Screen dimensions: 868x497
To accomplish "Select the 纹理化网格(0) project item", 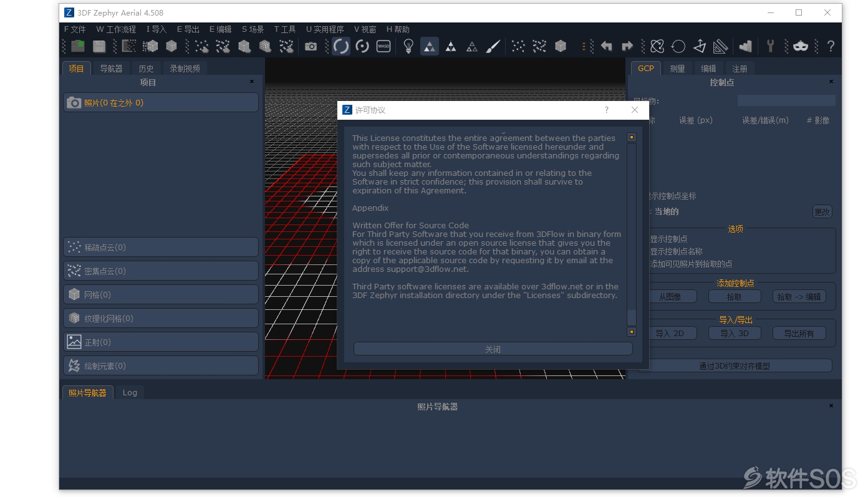I will 161,318.
